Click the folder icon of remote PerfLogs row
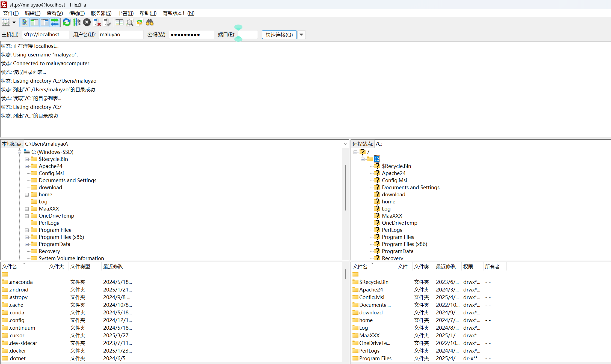The image size is (611, 364). (x=355, y=351)
